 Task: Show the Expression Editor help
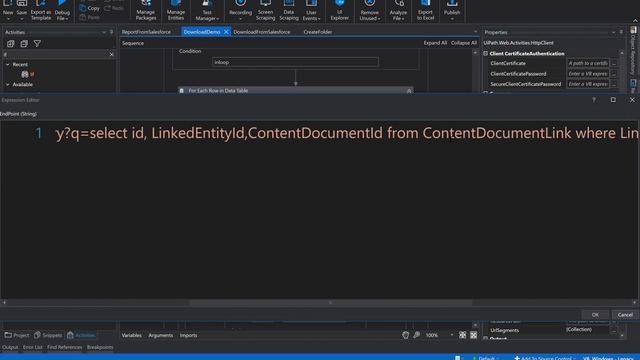[594, 100]
